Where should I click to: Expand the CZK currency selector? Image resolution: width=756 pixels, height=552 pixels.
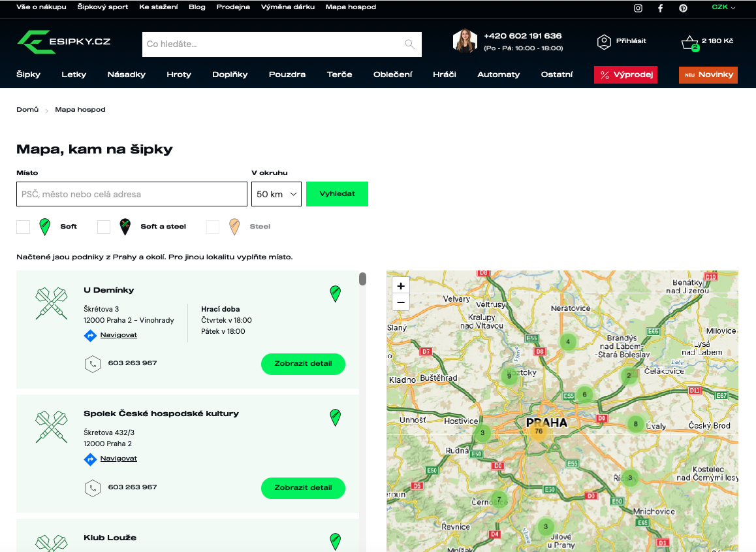723,7
